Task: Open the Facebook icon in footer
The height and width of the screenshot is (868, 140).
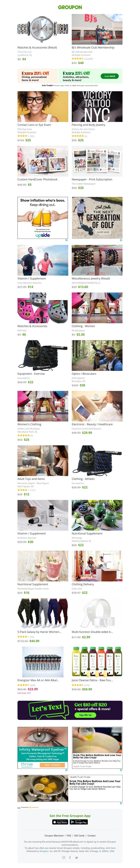Action: point(70,858)
